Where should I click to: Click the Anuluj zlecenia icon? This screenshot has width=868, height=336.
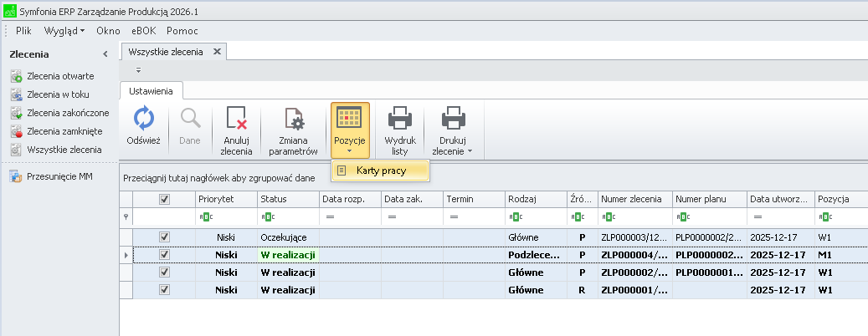click(236, 120)
